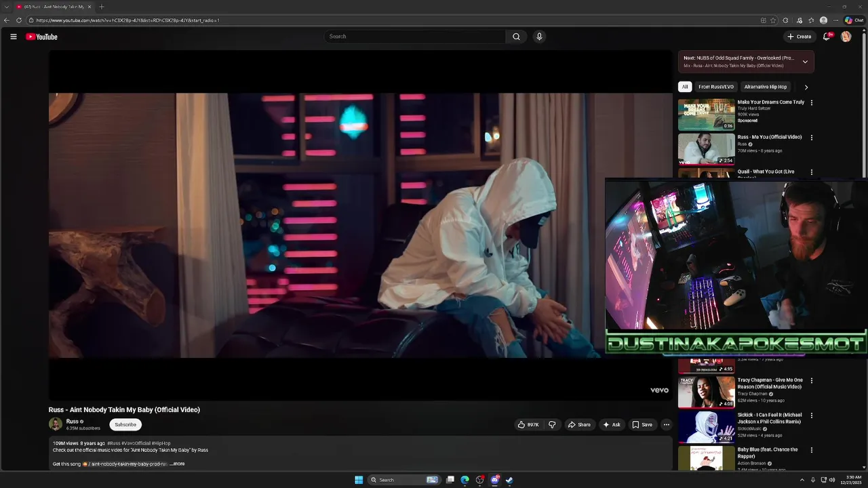Like the video showing 897K
The height and width of the screenshot is (488, 868).
pyautogui.click(x=528, y=425)
